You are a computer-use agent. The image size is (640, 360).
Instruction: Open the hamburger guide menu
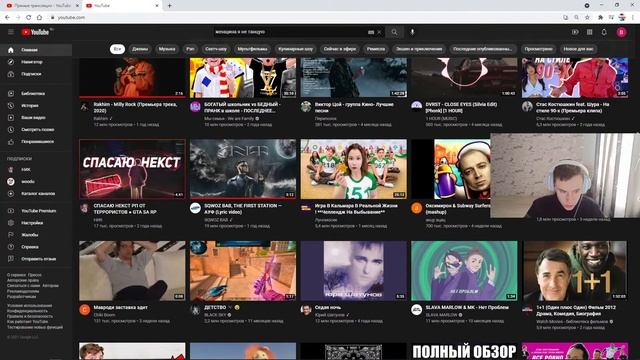pos(11,32)
